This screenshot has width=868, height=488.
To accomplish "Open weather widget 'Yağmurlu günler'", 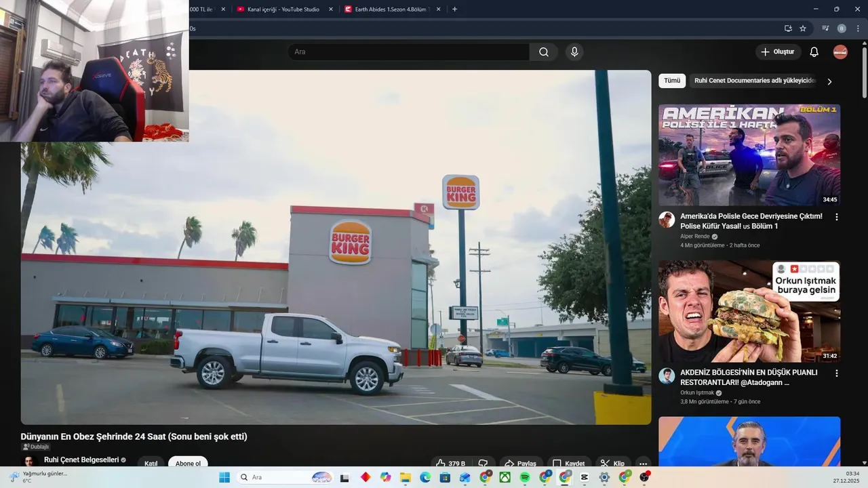I will (37, 477).
